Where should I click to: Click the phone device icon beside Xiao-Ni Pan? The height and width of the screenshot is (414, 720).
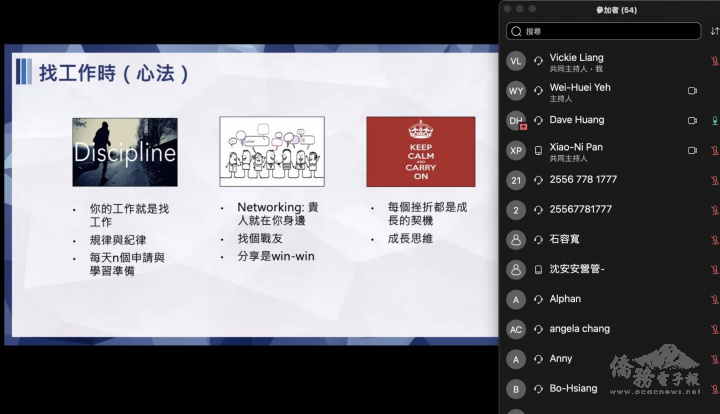(x=538, y=151)
